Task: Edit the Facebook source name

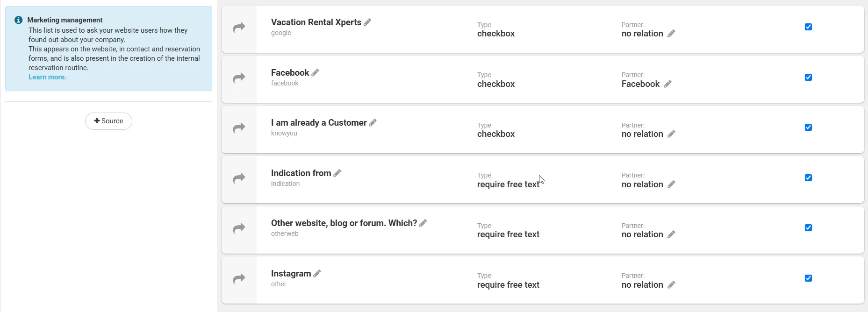Action: (316, 73)
